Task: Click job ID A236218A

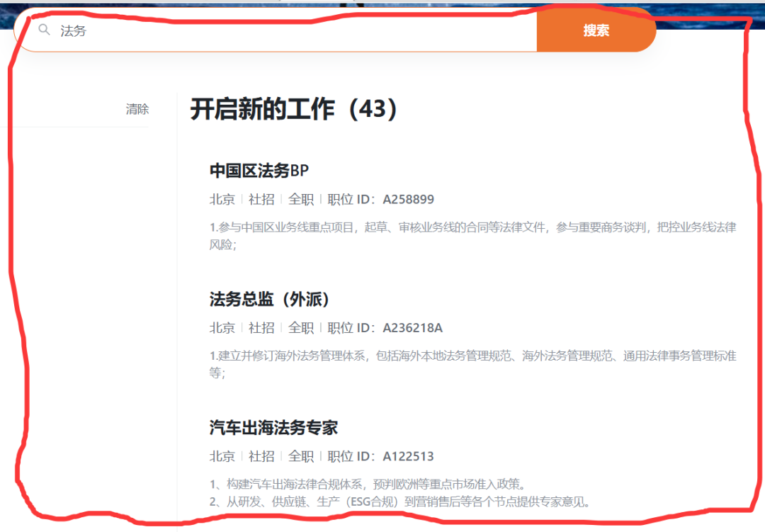Action: tap(412, 328)
